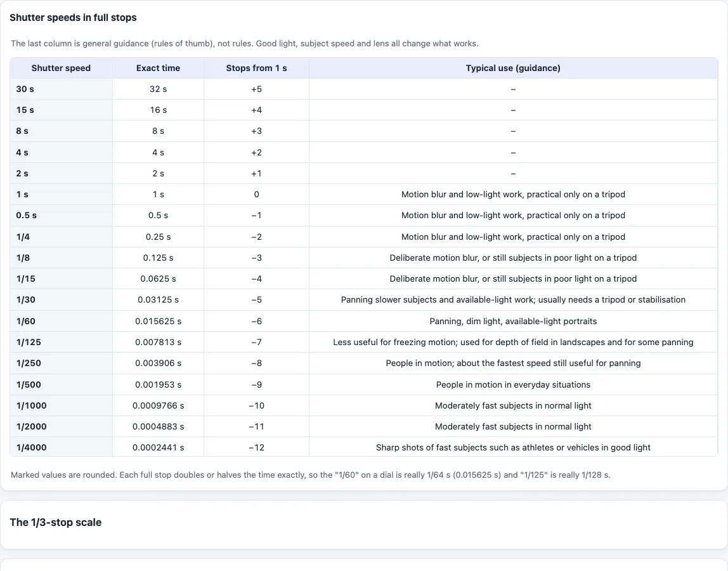Image resolution: width=728 pixels, height=571 pixels.
Task: Click the "15 s" shutter speed cell
Action: (61, 110)
